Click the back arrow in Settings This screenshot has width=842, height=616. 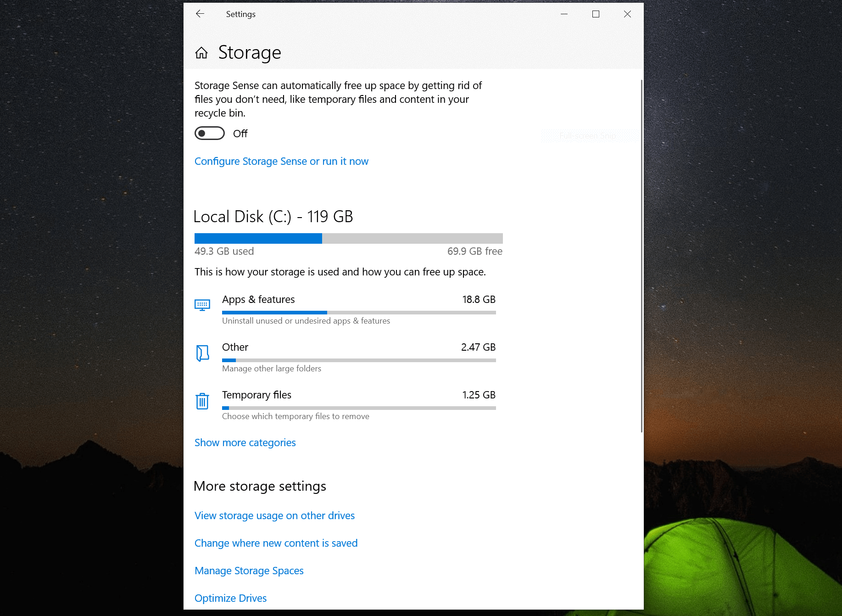point(200,14)
